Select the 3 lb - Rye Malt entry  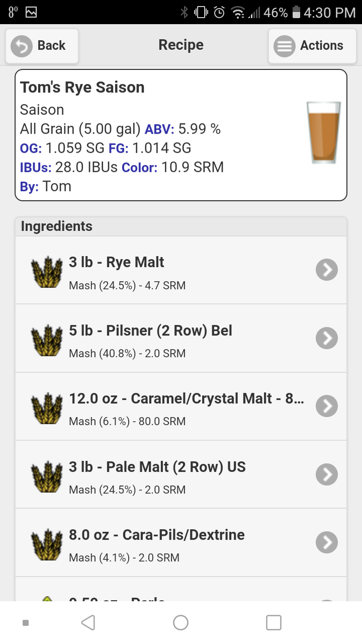tap(181, 270)
